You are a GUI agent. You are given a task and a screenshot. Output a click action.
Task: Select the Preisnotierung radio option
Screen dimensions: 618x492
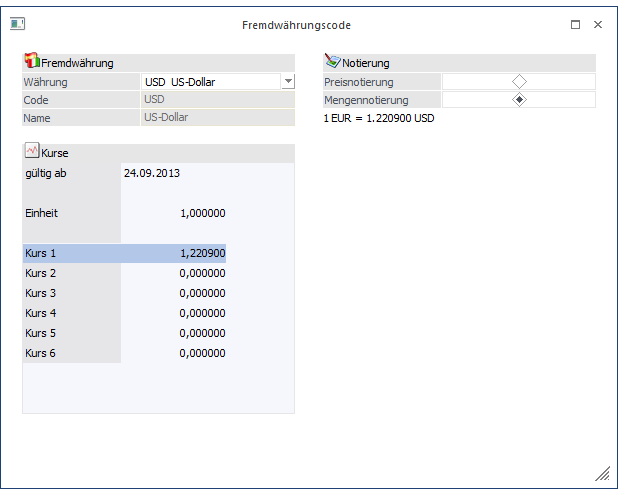click(518, 82)
